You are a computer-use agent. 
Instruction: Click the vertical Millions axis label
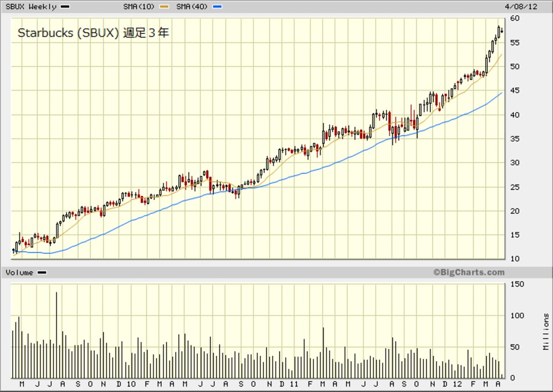(x=546, y=332)
